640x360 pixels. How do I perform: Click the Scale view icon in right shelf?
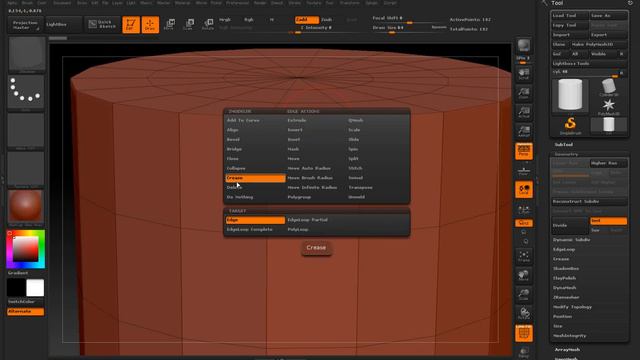click(524, 295)
